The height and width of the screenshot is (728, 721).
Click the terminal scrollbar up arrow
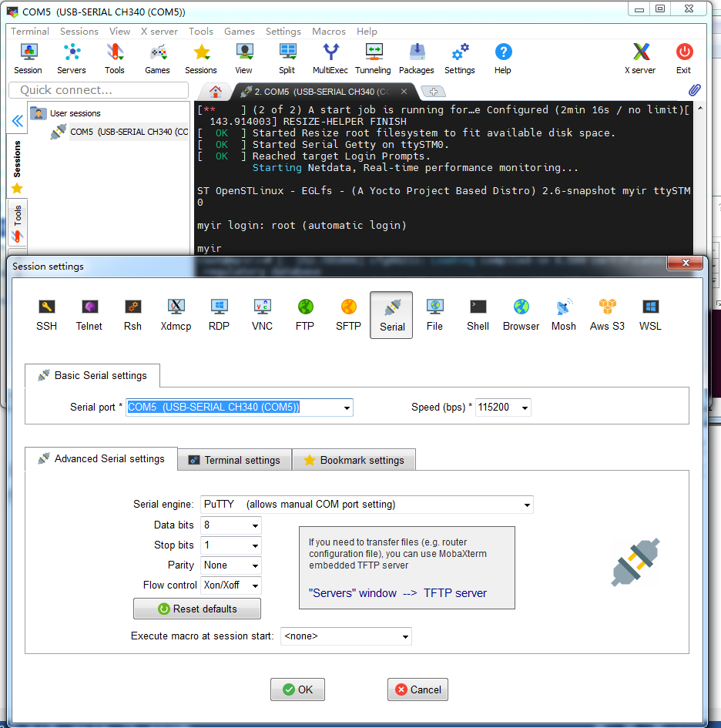(700, 108)
